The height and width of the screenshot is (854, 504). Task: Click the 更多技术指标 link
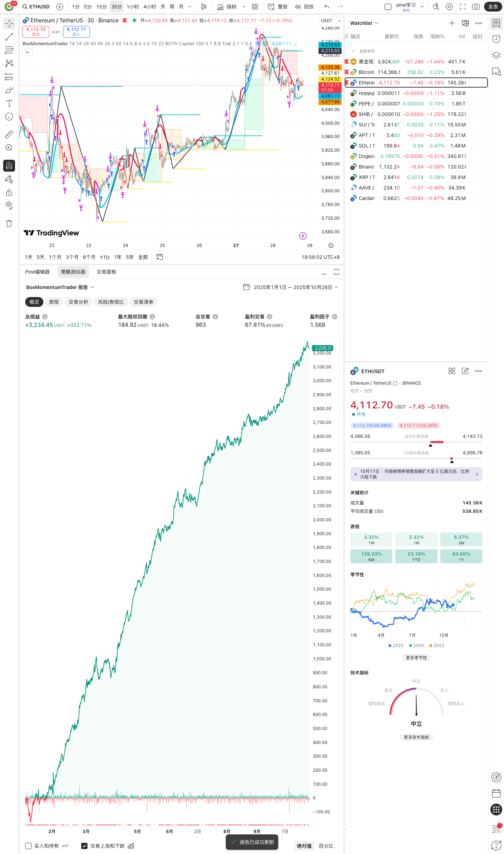tap(416, 737)
